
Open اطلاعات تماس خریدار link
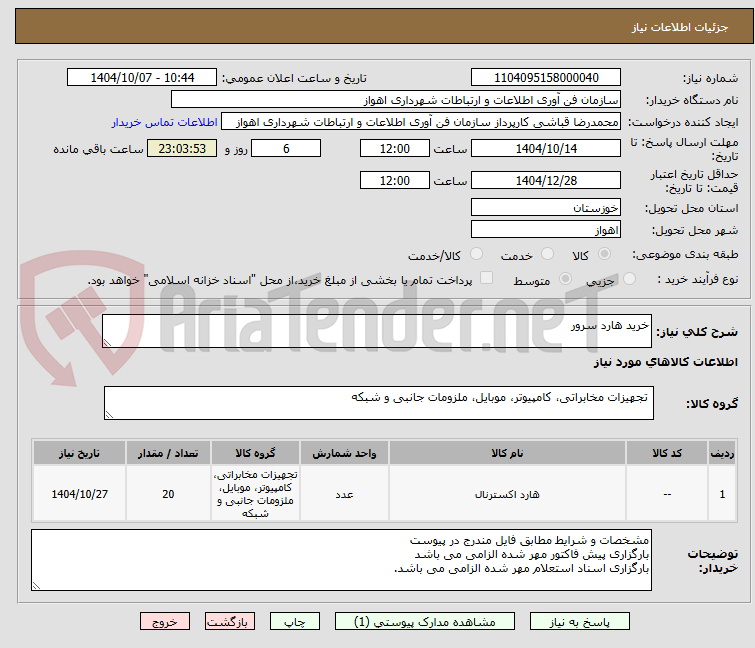[x=165, y=122]
